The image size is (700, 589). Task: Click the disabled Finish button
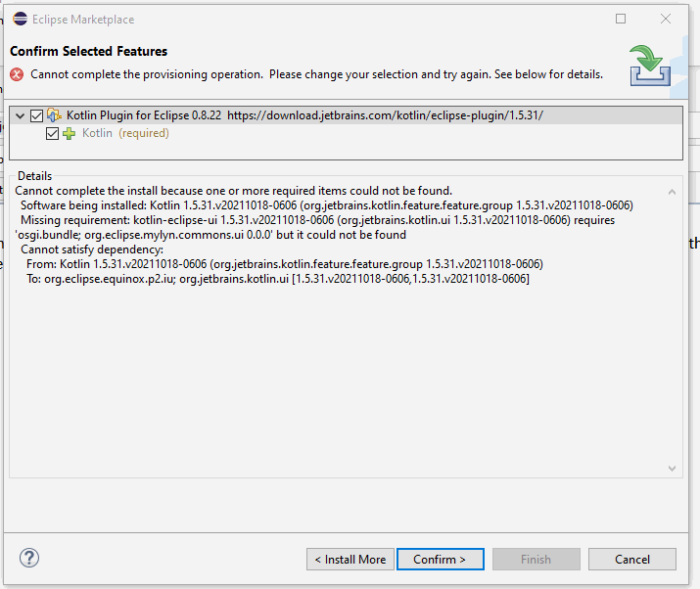pos(537,560)
